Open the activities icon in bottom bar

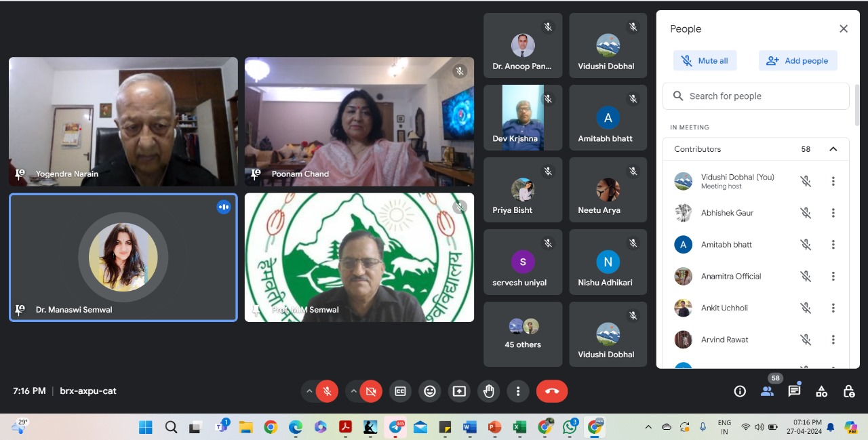click(821, 391)
